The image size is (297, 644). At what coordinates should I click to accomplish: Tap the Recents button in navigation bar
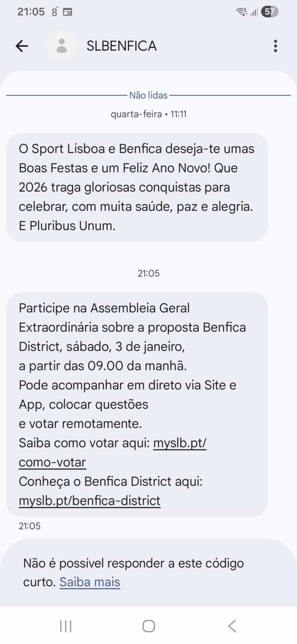[x=65, y=625]
